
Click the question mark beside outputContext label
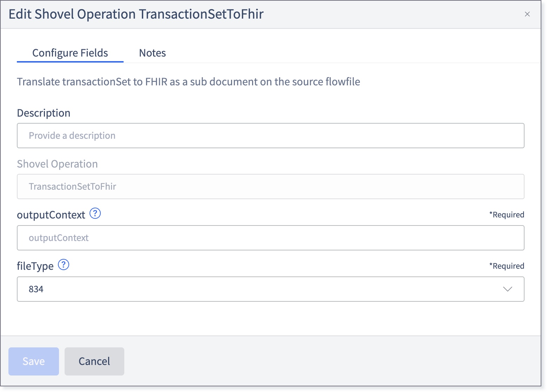click(95, 214)
